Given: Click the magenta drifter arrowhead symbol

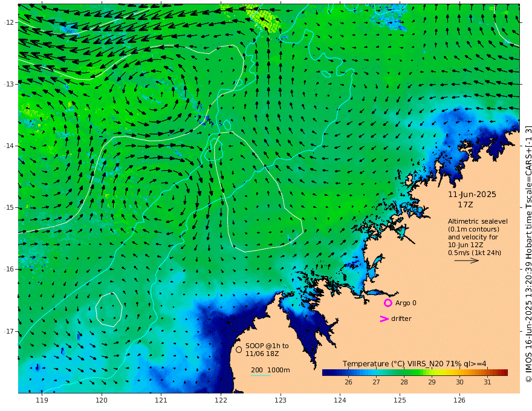Looking at the screenshot, I should pos(384,319).
